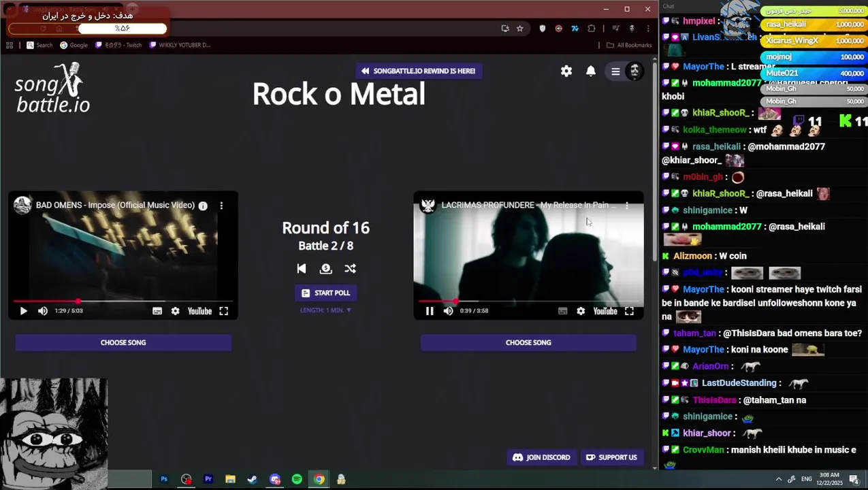This screenshot has width=868, height=490.
Task: Open more options on BAD OMENS video
Action: pyautogui.click(x=221, y=205)
